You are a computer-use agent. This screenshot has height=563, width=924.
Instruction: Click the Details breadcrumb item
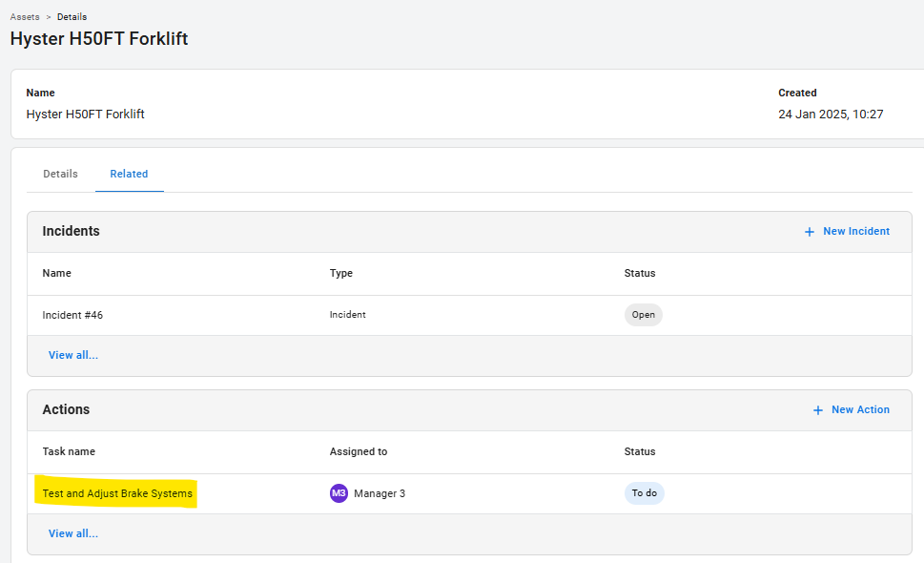[72, 17]
